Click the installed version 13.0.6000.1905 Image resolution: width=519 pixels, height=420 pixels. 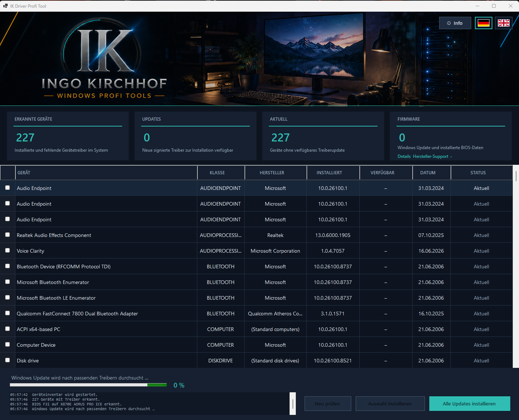[333, 235]
